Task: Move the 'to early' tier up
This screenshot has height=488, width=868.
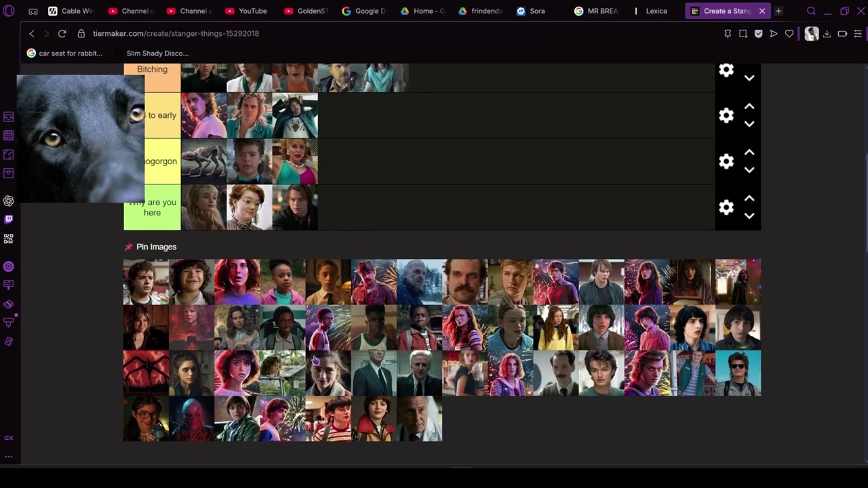Action: tap(749, 106)
